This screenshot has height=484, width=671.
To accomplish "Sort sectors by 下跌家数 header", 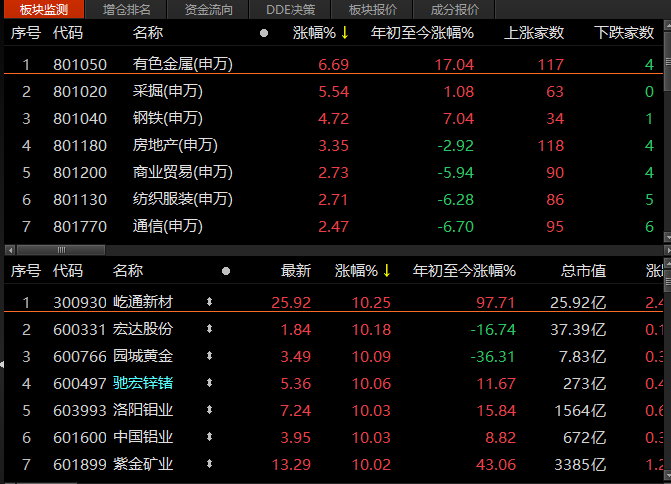I will (624, 33).
